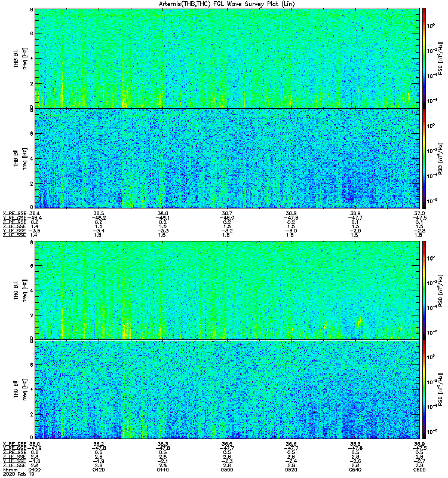This screenshot has width=448, height=478.
Task: Click the X_RE_GSE row label under THB panels
Action: pos(14,213)
